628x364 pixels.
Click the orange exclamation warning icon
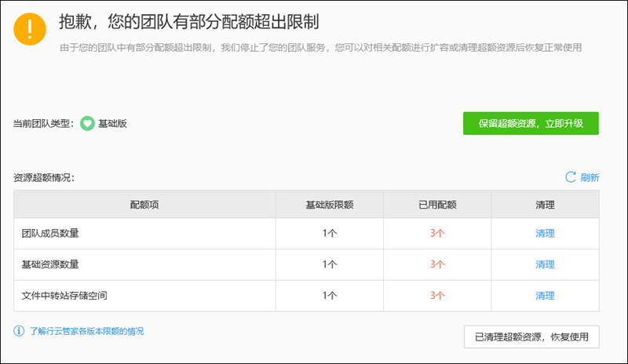click(x=30, y=29)
